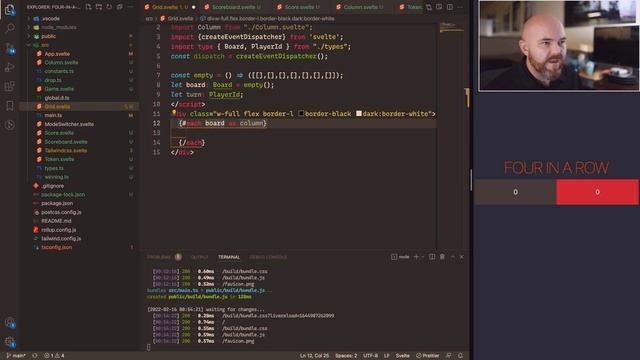640x360 pixels.
Task: Open editor more actions ellipsis
Action: click(x=460, y=7)
